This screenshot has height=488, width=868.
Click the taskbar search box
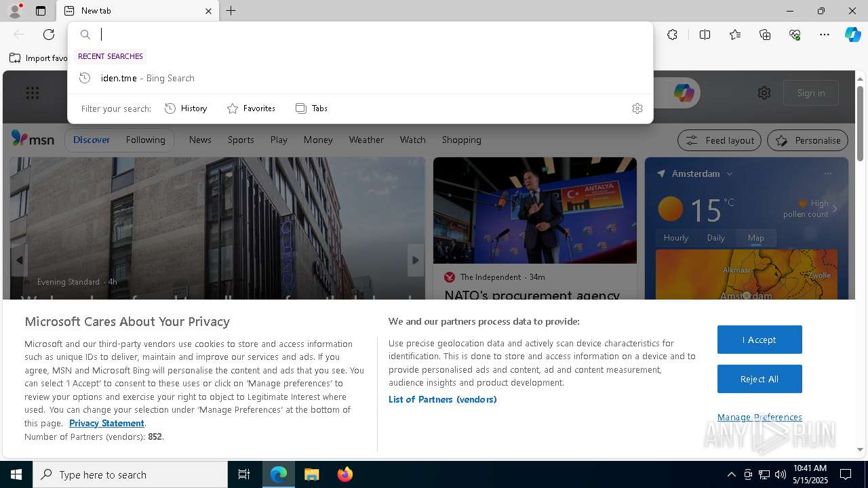[130, 474]
